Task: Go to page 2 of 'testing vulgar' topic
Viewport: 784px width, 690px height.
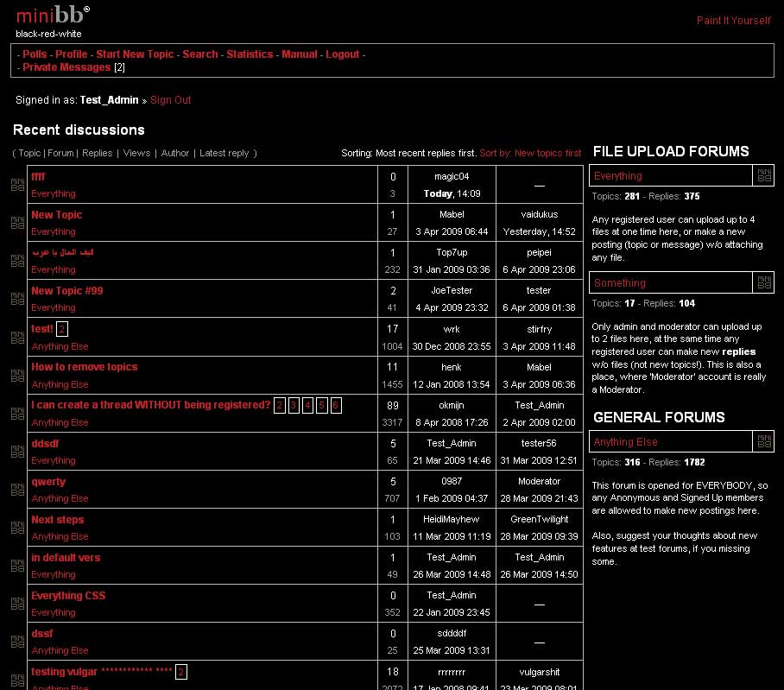Action: 181,672
